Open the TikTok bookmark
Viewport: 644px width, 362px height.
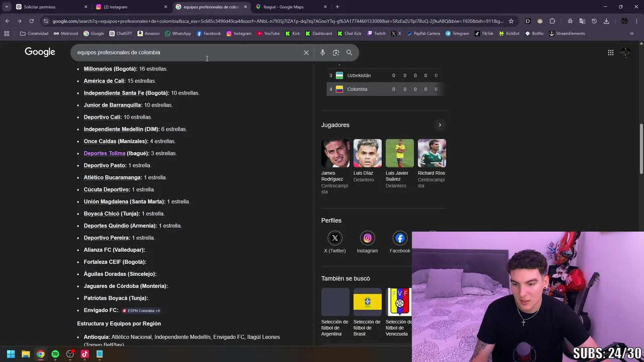tap(484, 33)
